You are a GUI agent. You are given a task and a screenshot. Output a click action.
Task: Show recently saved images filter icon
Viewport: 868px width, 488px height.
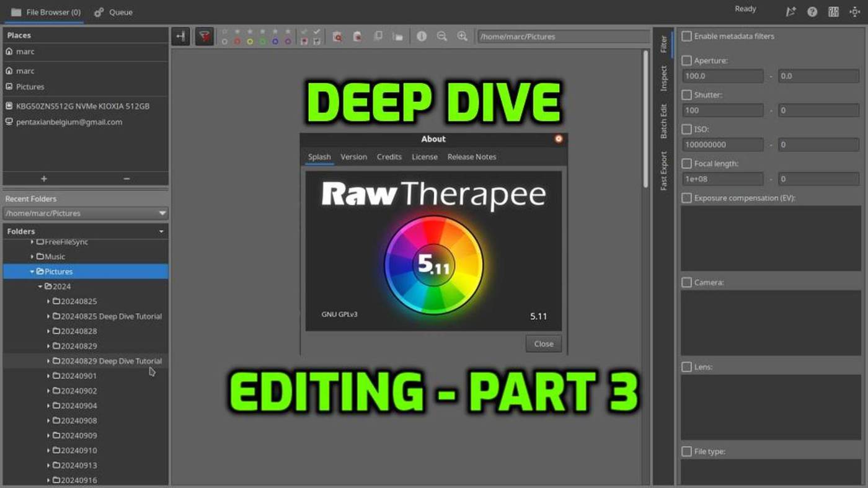coord(317,42)
